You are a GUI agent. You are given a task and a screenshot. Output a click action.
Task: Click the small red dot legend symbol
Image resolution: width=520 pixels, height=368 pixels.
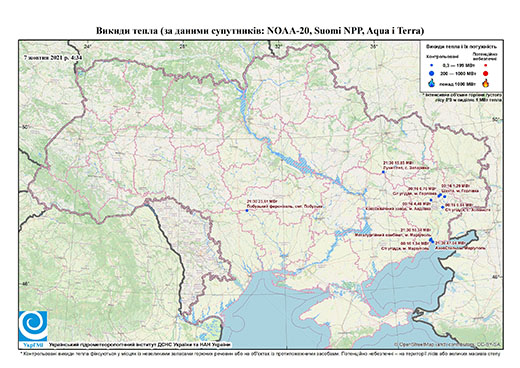click(x=486, y=65)
